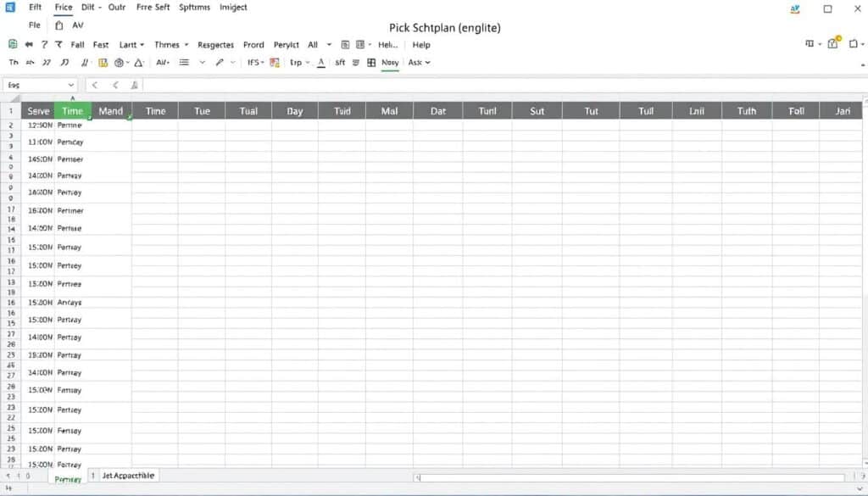The image size is (868, 496).
Task: Click the document icon after All
Action: pyautogui.click(x=345, y=45)
